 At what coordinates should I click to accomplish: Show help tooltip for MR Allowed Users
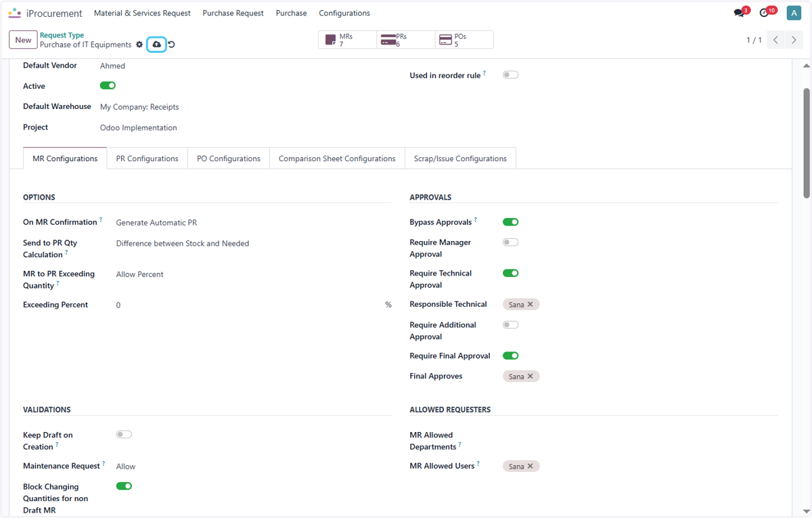(478, 464)
